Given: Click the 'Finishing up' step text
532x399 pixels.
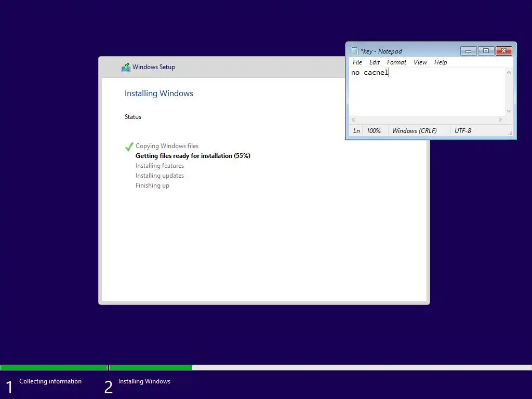Looking at the screenshot, I should coord(152,185).
